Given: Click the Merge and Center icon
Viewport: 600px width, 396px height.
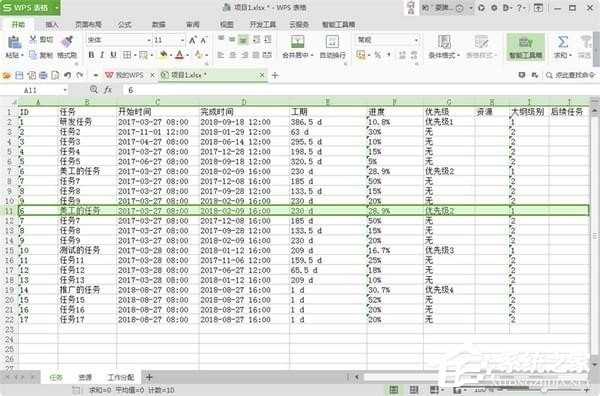Looking at the screenshot, I should coord(297,42).
